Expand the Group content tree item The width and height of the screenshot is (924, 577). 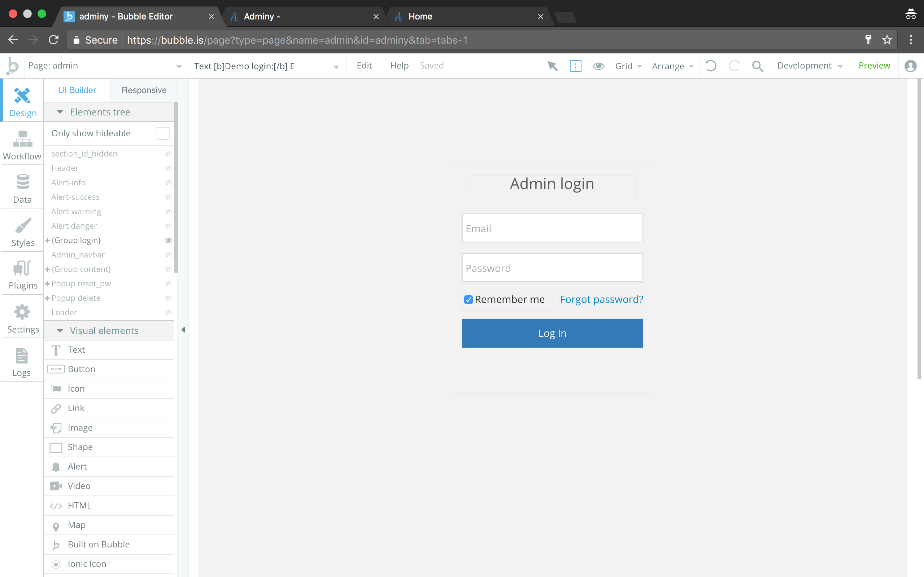click(x=47, y=269)
